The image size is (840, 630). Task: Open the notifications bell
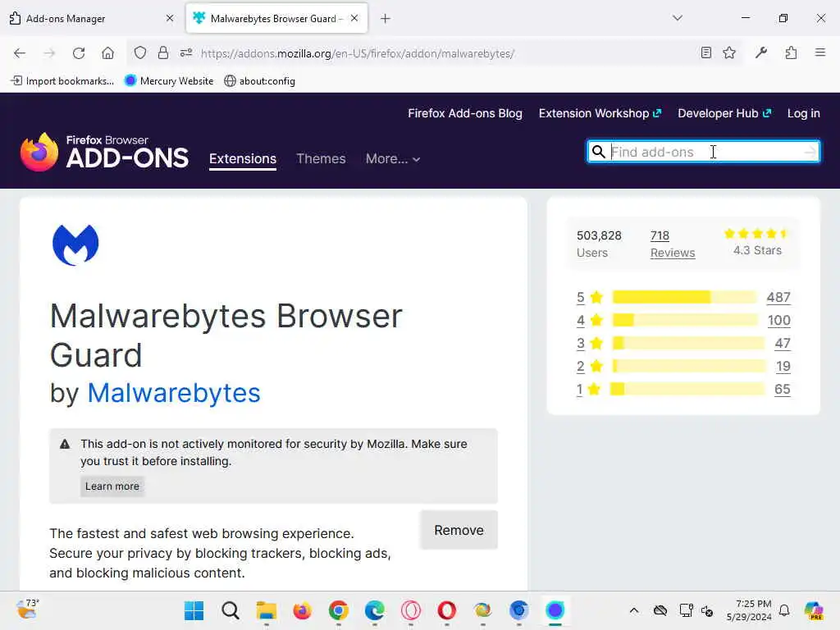pos(784,610)
